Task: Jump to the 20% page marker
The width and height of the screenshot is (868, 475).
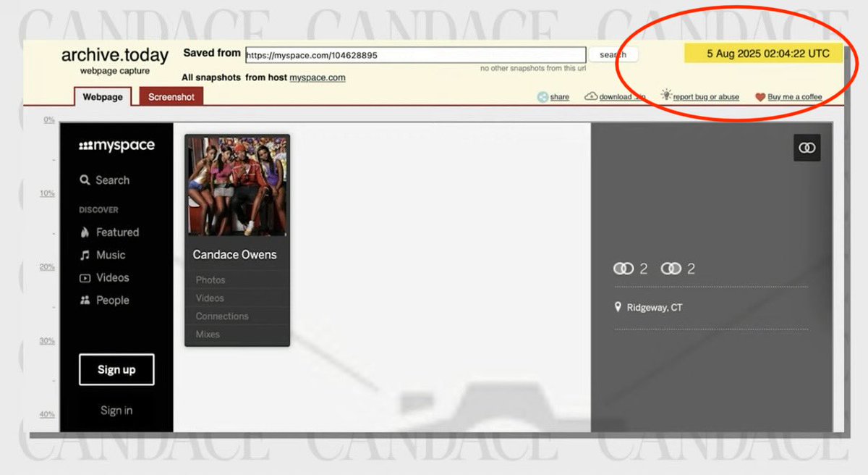Action: (x=47, y=267)
